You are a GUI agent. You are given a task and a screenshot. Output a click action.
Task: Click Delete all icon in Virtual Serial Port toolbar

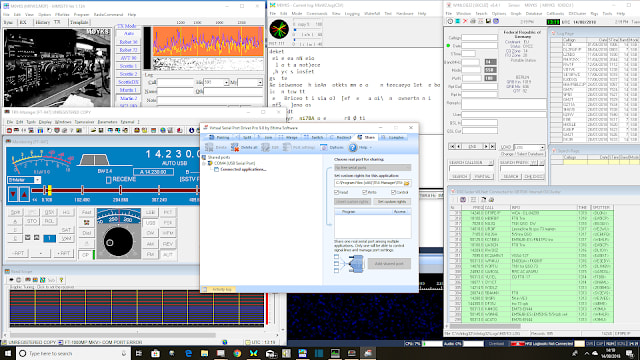pos(235,147)
